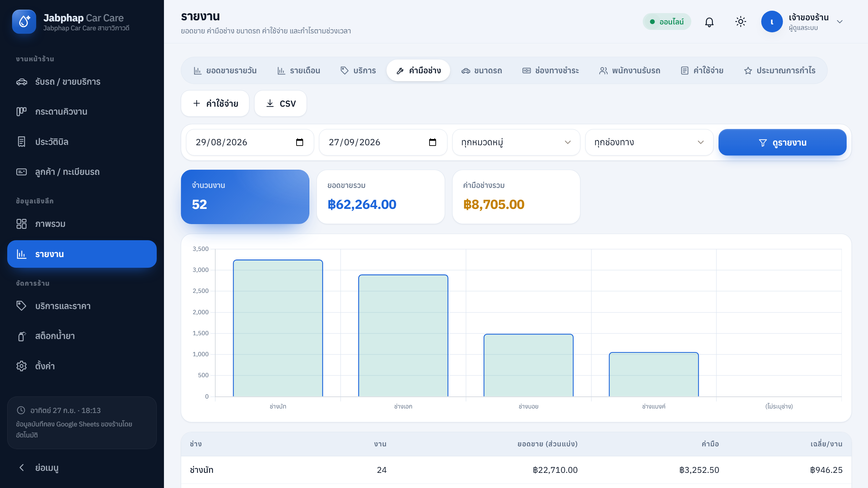Switch to the ขนาดรถ tab
The height and width of the screenshot is (488, 868).
(482, 71)
